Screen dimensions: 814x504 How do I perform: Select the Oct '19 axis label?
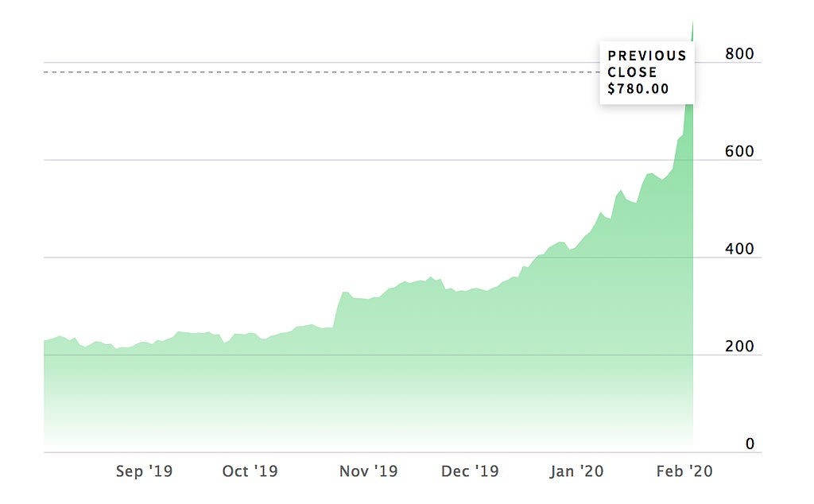(250, 471)
